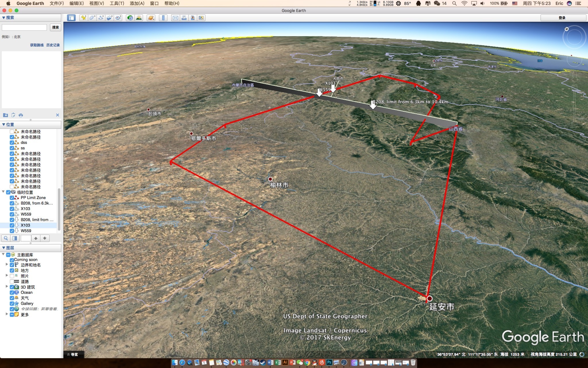This screenshot has height=368, width=588.
Task: Move the selected place down with arrow
Action: [45, 238]
